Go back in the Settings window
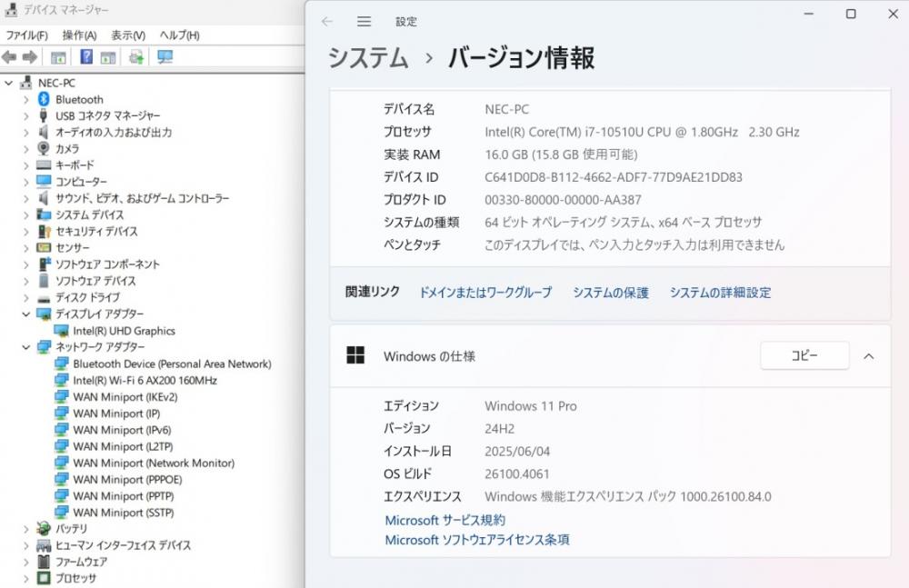Image resolution: width=909 pixels, height=588 pixels. coord(327,22)
